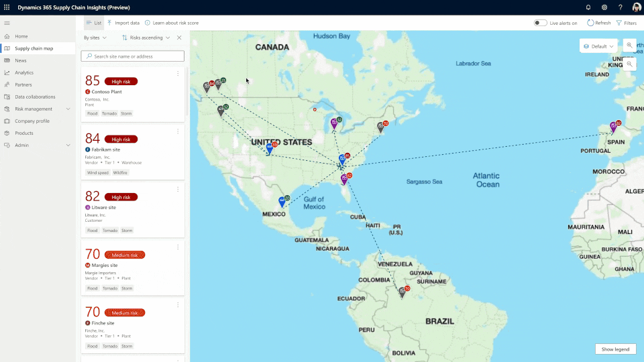Click the search site name field

point(134,56)
